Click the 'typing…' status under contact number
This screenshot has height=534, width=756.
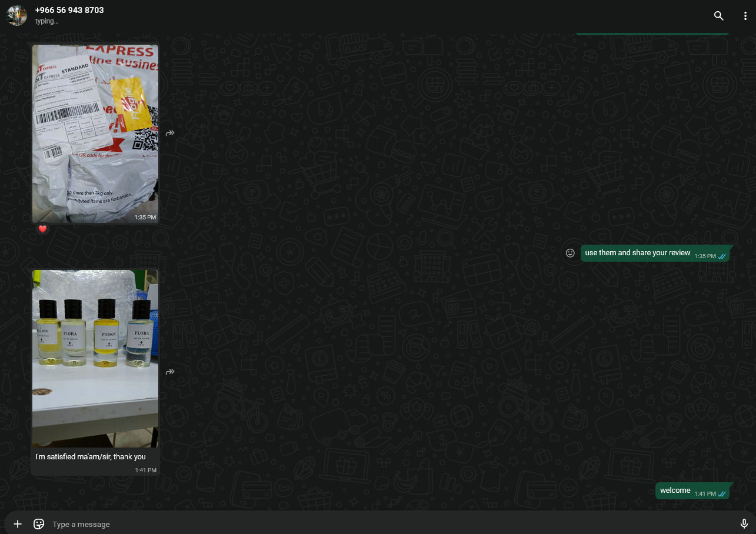(x=46, y=21)
